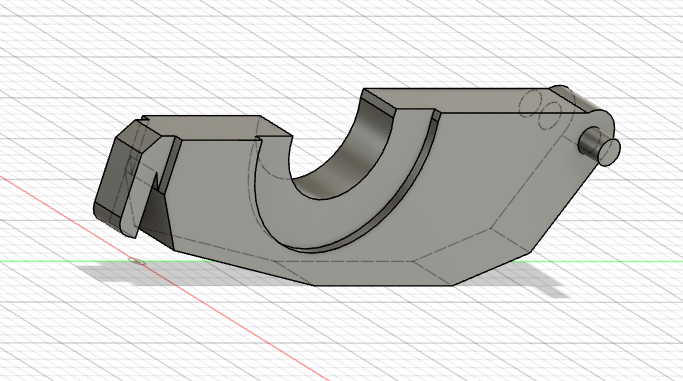The image size is (683, 381).
Task: Select the round end face of the cylindrical pin
Action: click(608, 152)
